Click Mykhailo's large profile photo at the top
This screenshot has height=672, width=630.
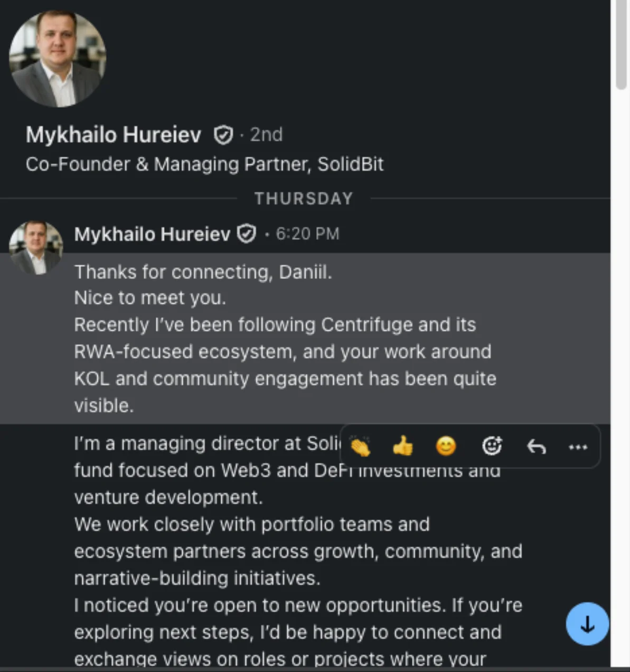point(58,58)
